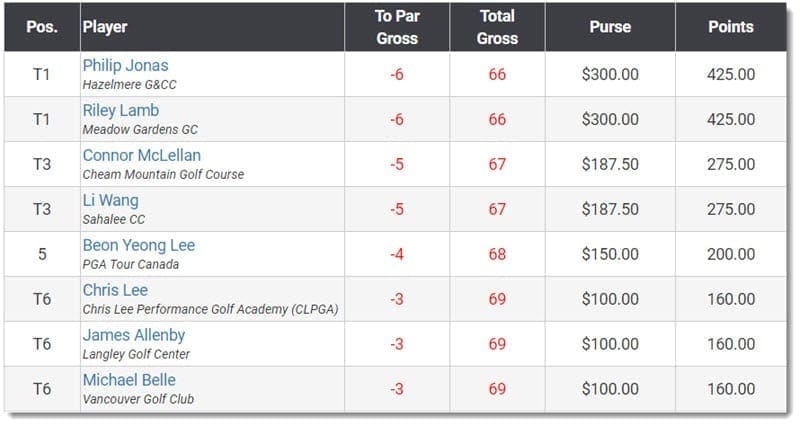
Task: Open Riley Lamb player link
Action: point(121,110)
